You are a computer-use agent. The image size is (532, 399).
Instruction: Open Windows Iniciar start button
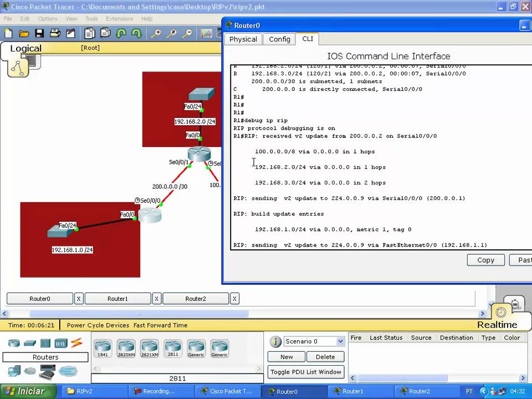coord(28,391)
